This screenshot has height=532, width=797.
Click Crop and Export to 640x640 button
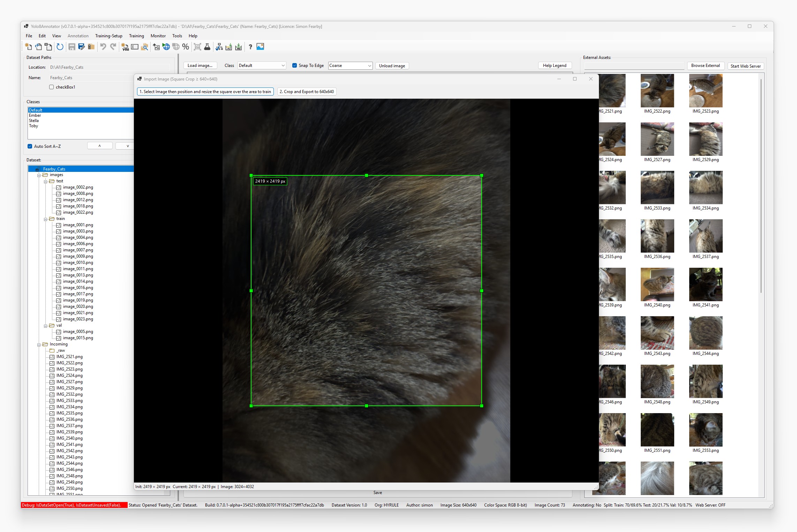307,92
